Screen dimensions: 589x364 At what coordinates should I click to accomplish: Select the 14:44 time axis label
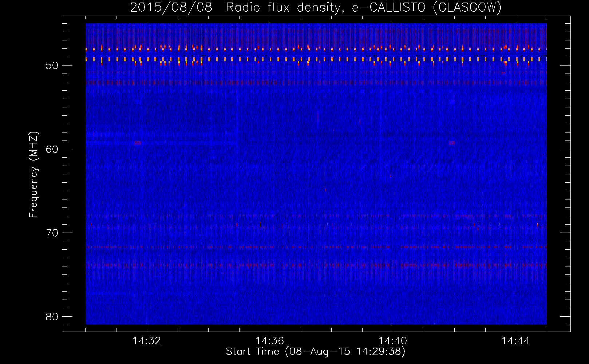coord(516,341)
